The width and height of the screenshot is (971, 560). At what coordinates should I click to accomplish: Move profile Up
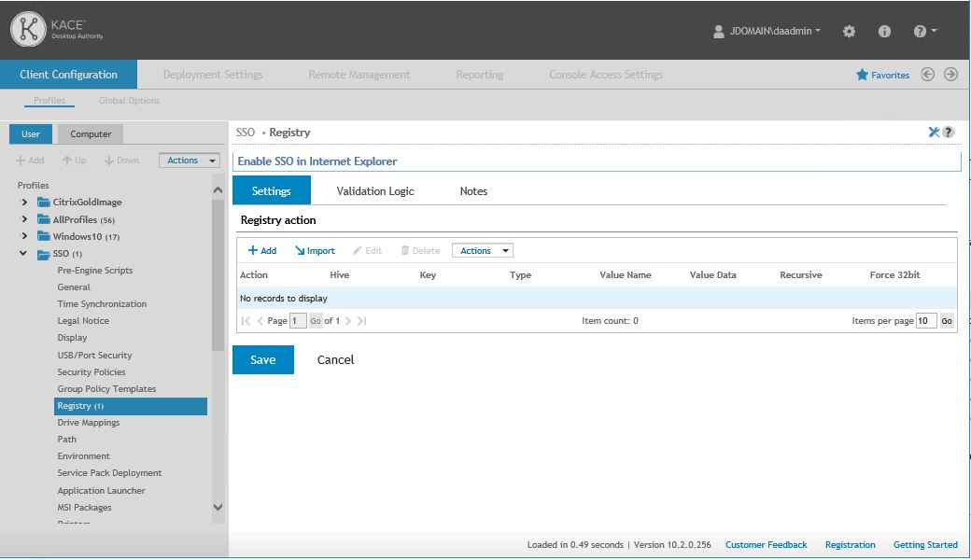click(x=74, y=161)
